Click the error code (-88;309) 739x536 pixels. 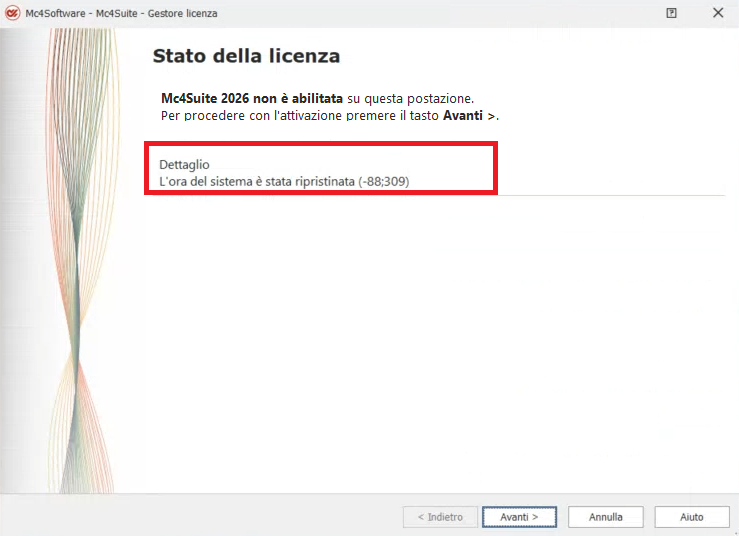(x=384, y=181)
